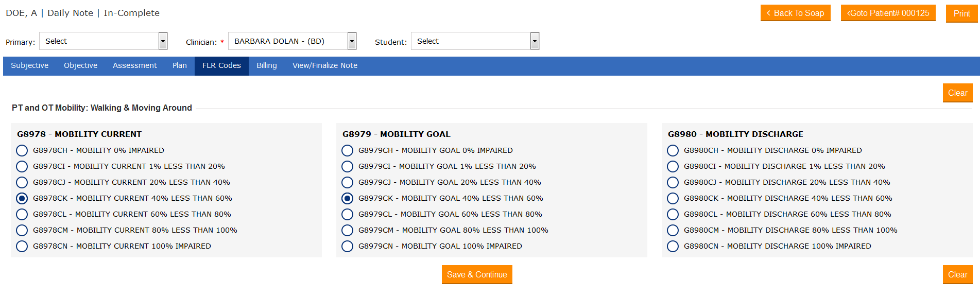Click the Save & Continue button

click(x=477, y=275)
